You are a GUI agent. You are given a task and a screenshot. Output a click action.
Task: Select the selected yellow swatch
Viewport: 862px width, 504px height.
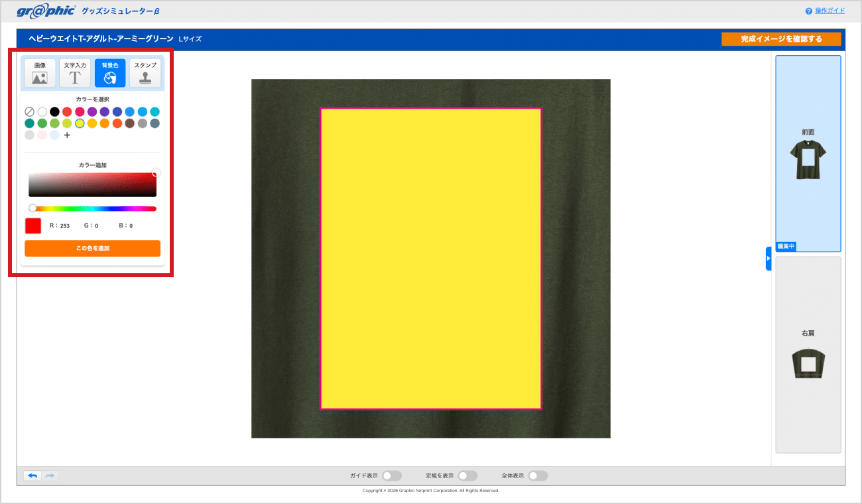tap(80, 123)
